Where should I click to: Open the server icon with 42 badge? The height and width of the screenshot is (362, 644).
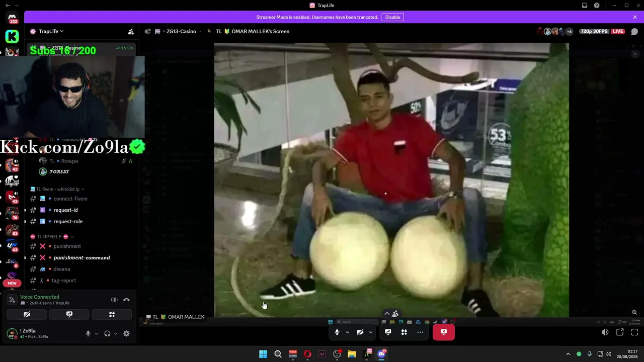click(x=12, y=165)
